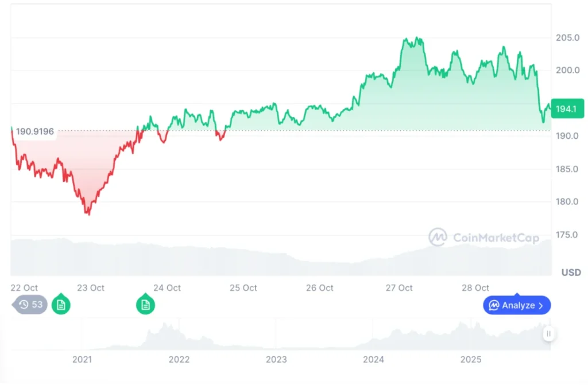Screen dimensions: 588x385
Task: Open the green news event icon below 22 Oct
Action: 60,305
